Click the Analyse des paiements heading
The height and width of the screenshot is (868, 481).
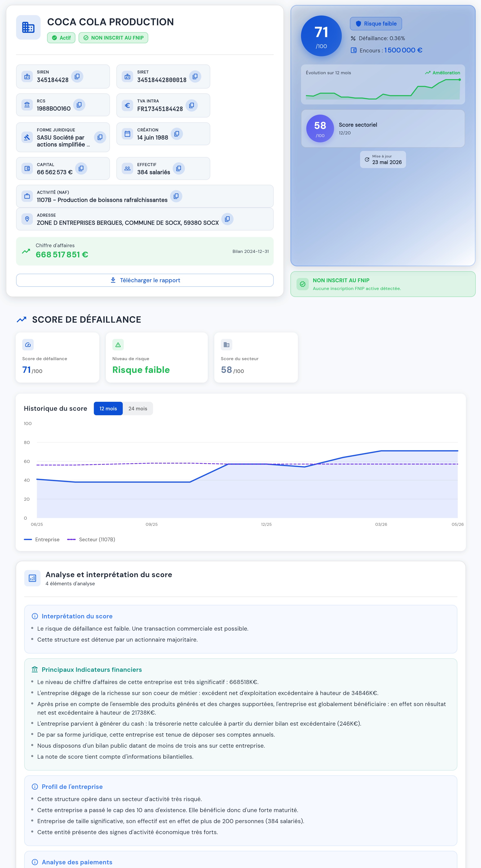coord(77,862)
